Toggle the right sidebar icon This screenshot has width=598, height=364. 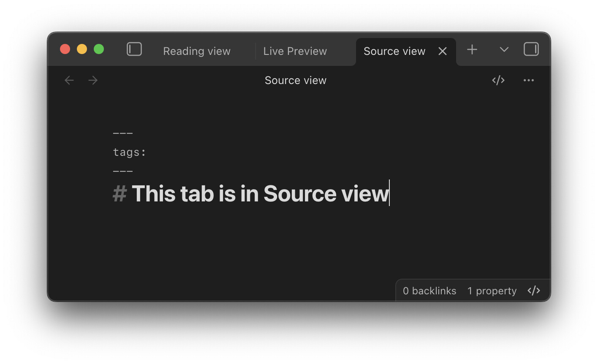click(531, 49)
